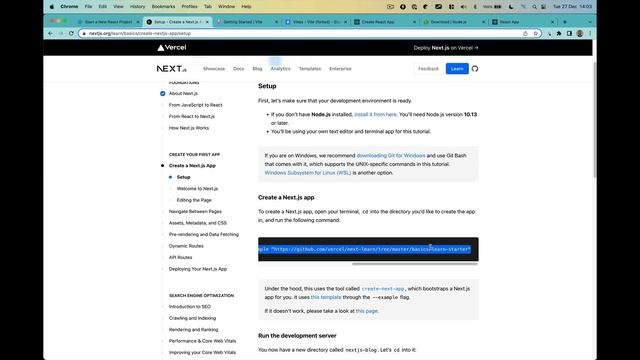
Task: Click the checkmark circle beside About Next.js
Action: (162, 93)
